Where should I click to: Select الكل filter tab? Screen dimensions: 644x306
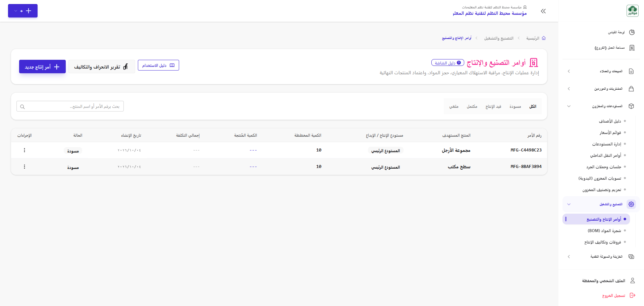(x=533, y=106)
